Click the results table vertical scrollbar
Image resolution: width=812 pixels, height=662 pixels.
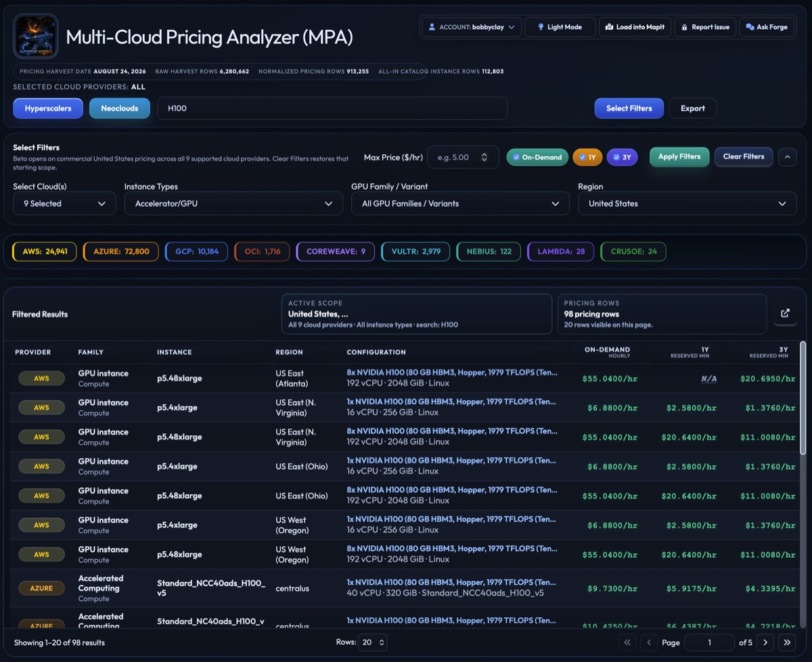[x=803, y=398]
